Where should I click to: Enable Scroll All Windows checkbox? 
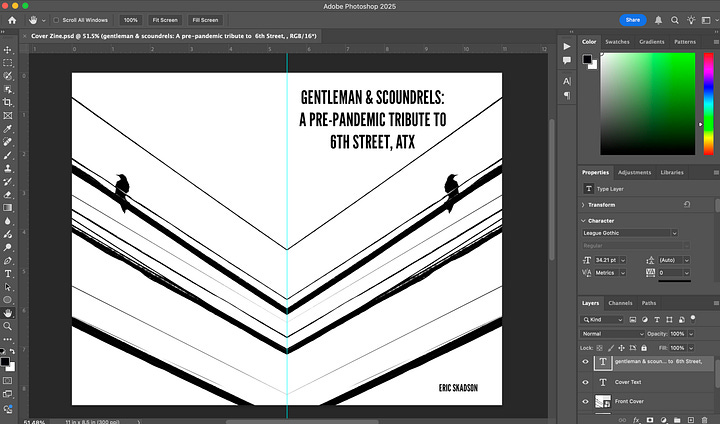click(x=54, y=19)
